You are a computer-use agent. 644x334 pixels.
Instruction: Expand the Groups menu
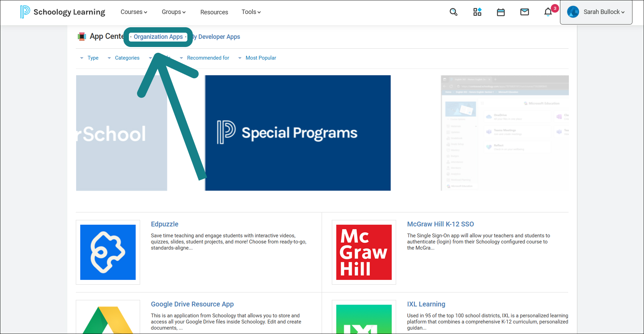coord(174,12)
